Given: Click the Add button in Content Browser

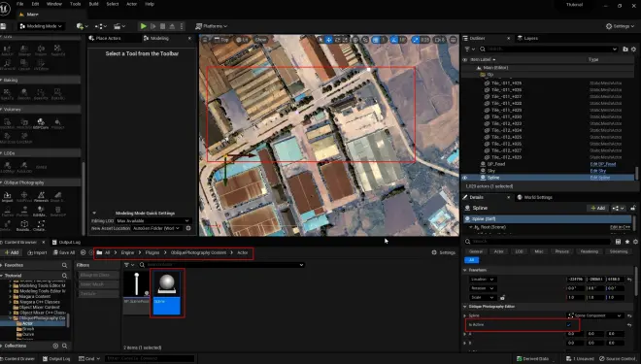Looking at the screenshot, I should [12, 252].
